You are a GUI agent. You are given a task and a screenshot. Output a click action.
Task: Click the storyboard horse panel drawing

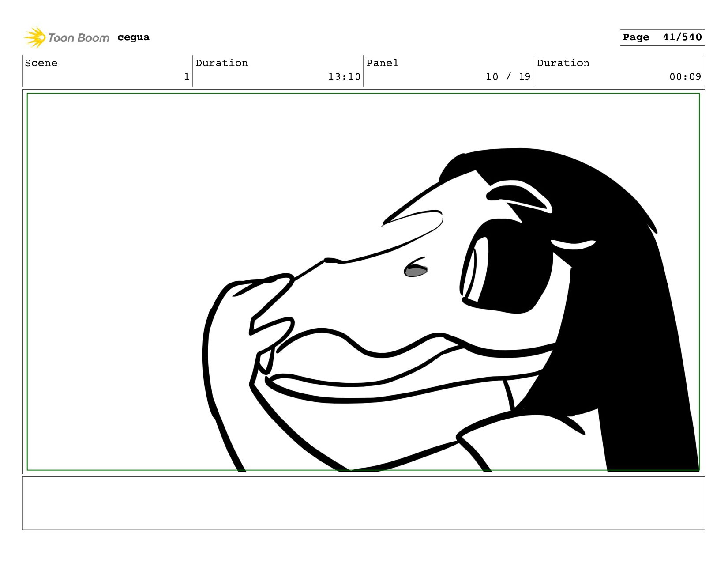tap(363, 282)
